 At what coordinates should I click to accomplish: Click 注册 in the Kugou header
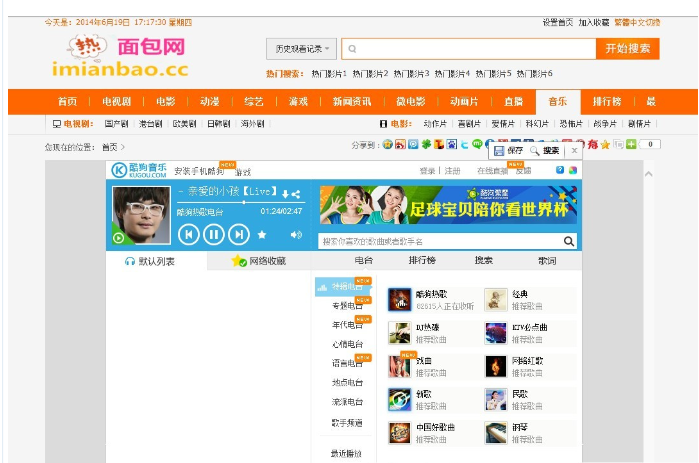pyautogui.click(x=452, y=171)
